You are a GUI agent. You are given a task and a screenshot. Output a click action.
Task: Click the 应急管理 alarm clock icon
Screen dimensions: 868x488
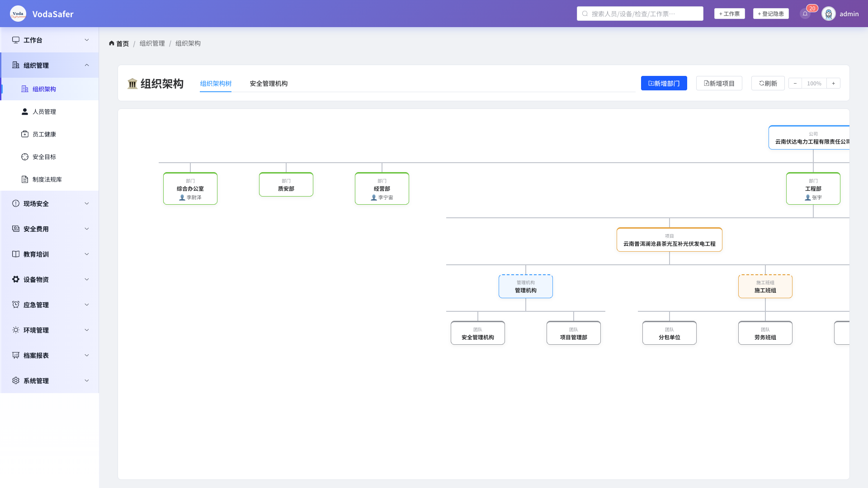[16, 305]
